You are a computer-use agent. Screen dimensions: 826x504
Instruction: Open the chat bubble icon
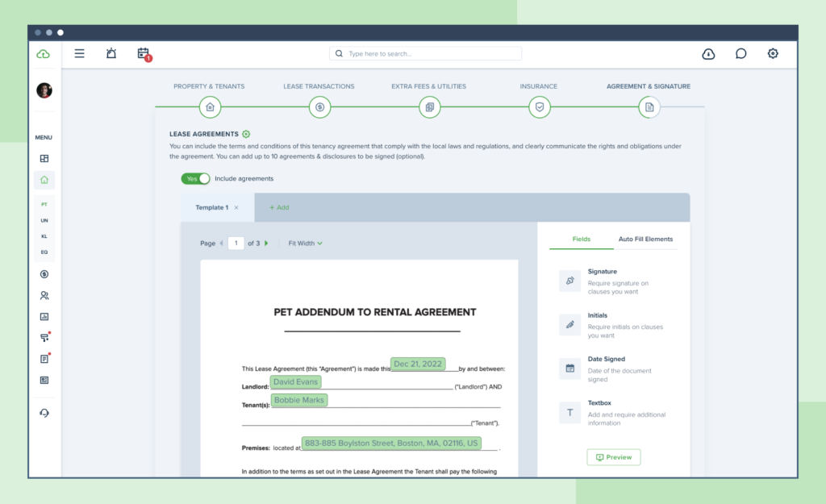740,53
